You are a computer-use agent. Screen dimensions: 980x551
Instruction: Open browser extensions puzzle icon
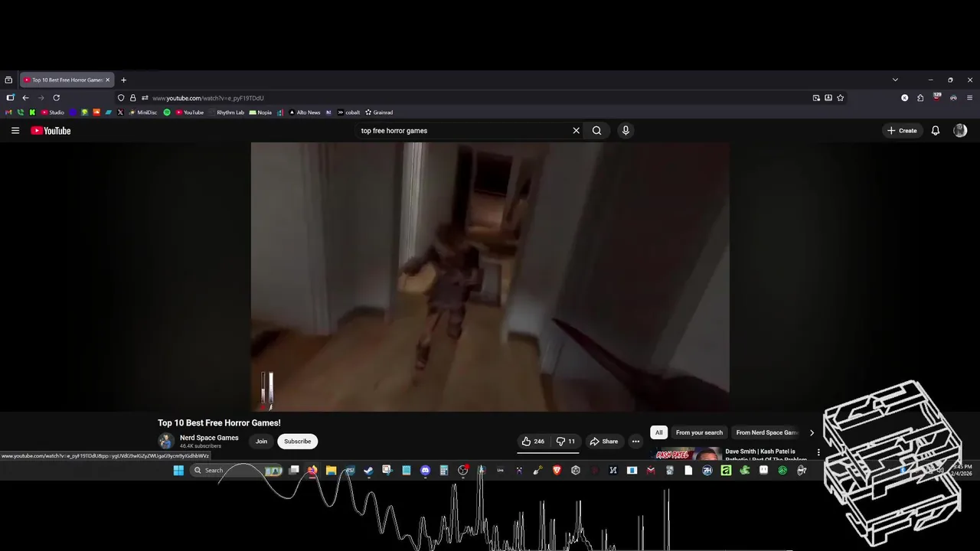pyautogui.click(x=920, y=98)
